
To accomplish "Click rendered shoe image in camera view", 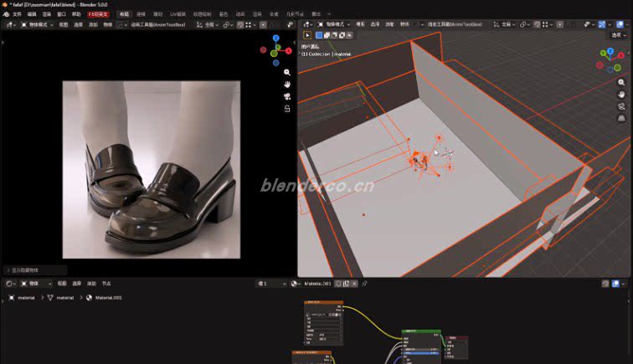I will [152, 170].
